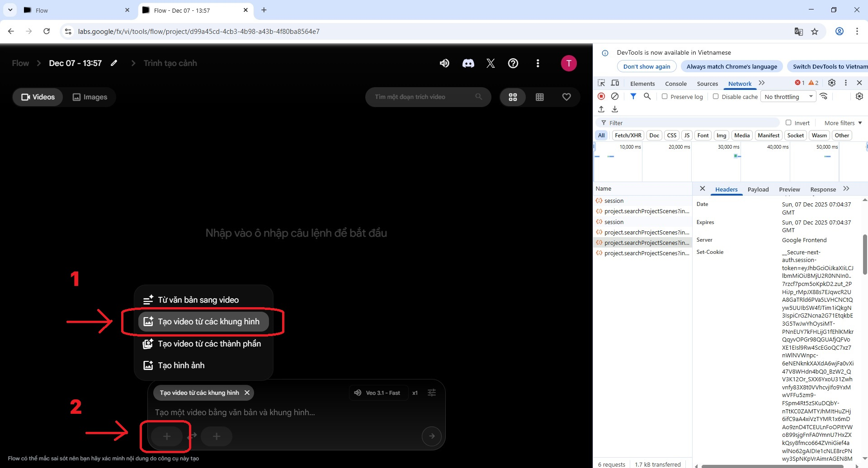Enable the Preserve log checkbox

tap(665, 96)
